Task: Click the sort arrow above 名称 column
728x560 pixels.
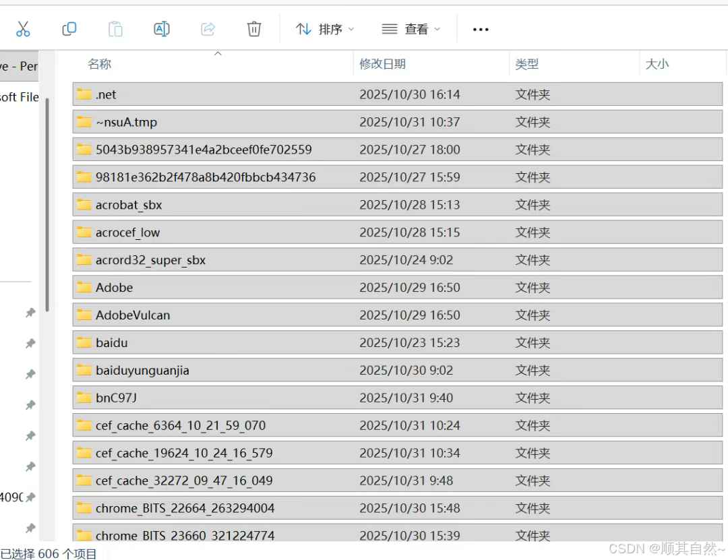Action: point(218,52)
